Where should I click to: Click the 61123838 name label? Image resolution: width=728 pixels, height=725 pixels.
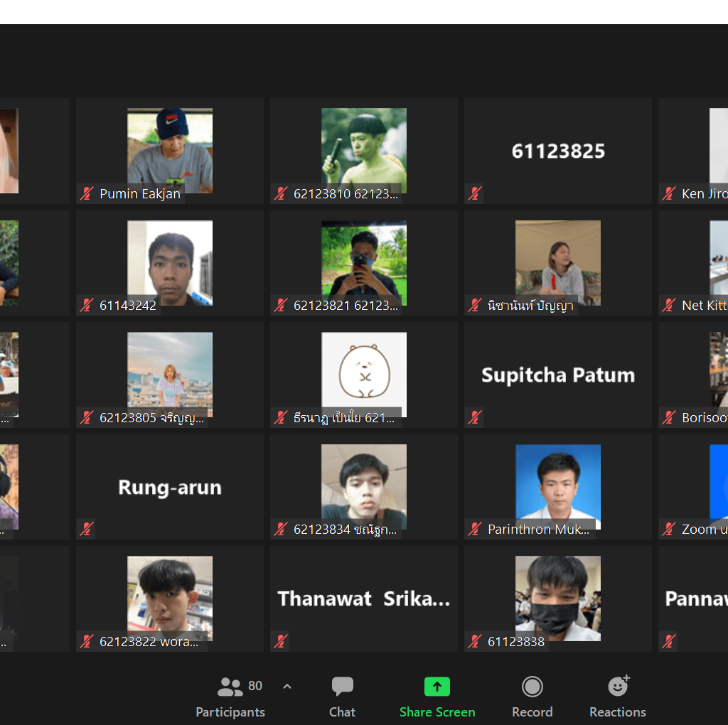pos(516,641)
